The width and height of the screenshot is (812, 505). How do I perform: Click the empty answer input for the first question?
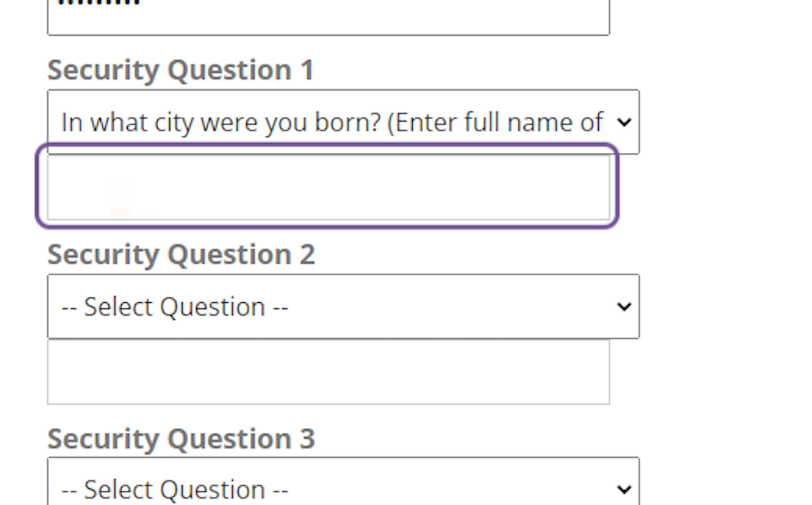(328, 187)
